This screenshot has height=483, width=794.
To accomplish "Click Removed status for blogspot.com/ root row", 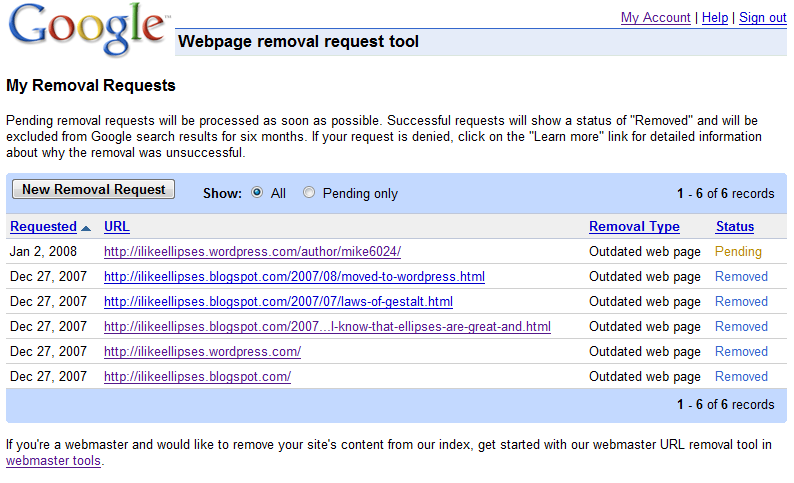I will pyautogui.click(x=741, y=377).
